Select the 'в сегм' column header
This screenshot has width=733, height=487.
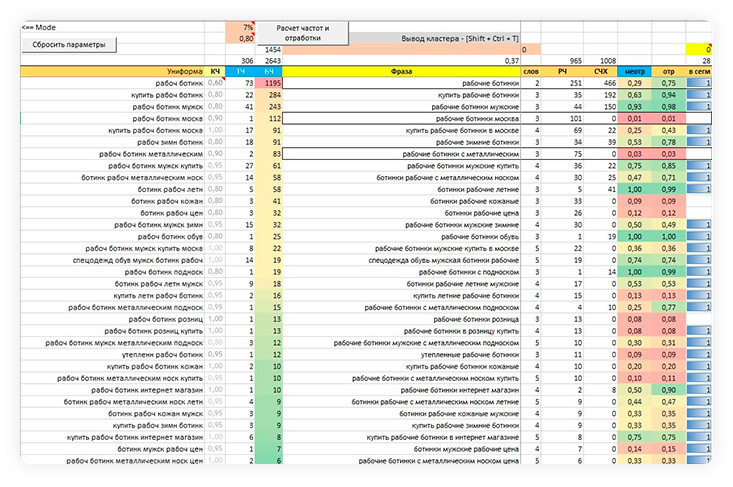[698, 72]
